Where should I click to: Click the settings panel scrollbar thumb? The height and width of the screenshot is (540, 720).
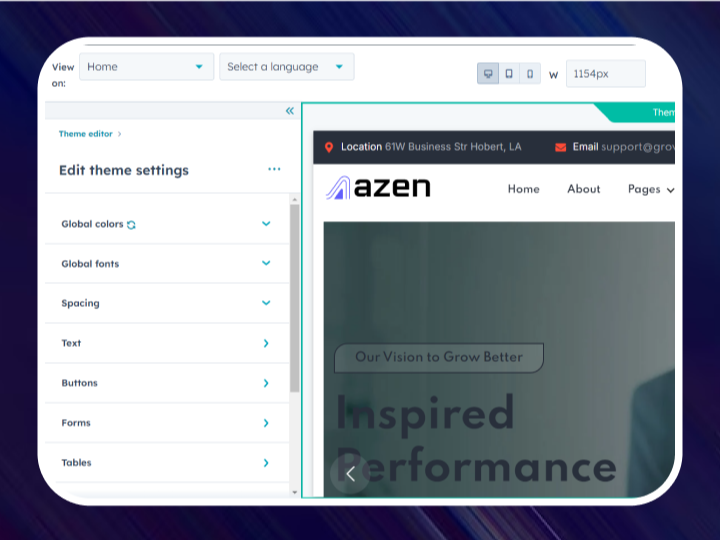click(294, 298)
